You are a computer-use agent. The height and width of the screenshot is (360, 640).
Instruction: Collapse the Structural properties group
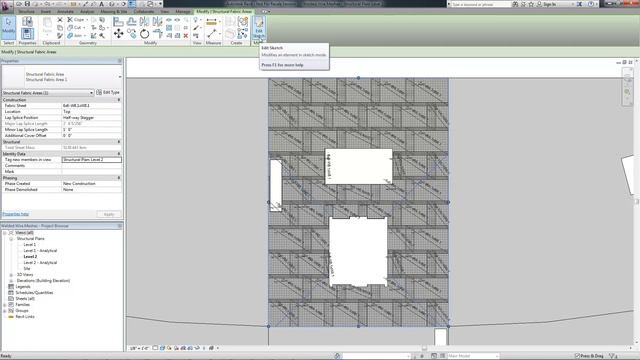pos(119,142)
